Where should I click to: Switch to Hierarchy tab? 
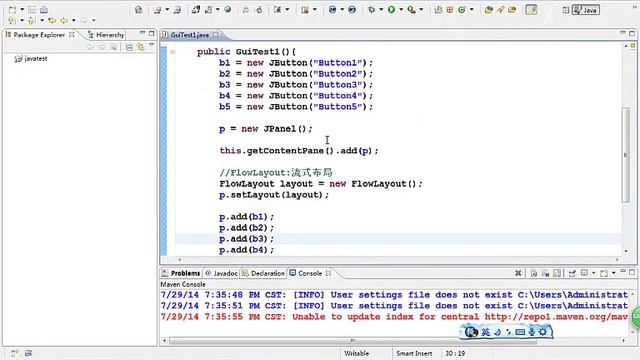click(106, 35)
